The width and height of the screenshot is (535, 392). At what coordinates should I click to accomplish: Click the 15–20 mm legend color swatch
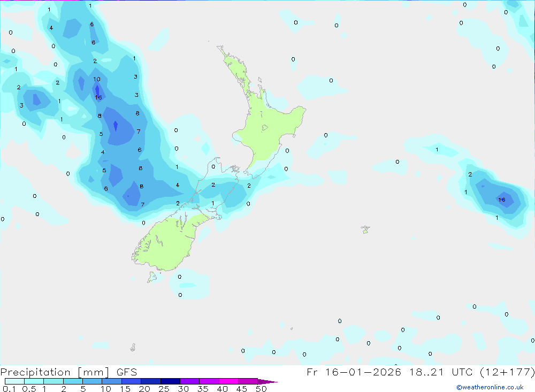click(131, 381)
